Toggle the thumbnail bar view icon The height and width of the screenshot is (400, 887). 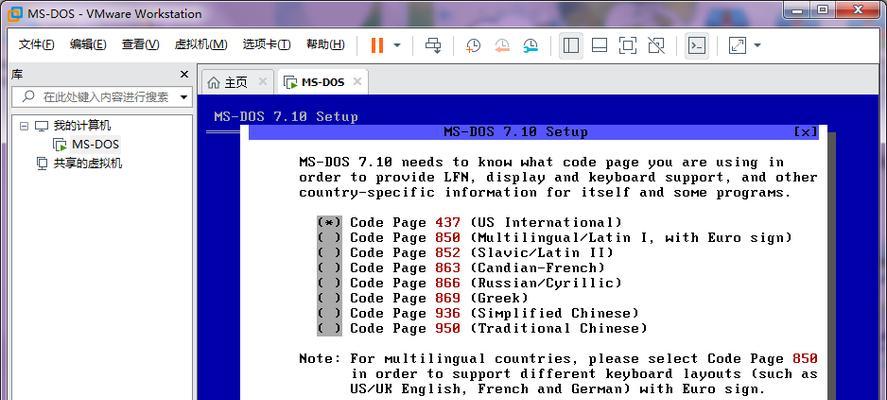tap(600, 45)
